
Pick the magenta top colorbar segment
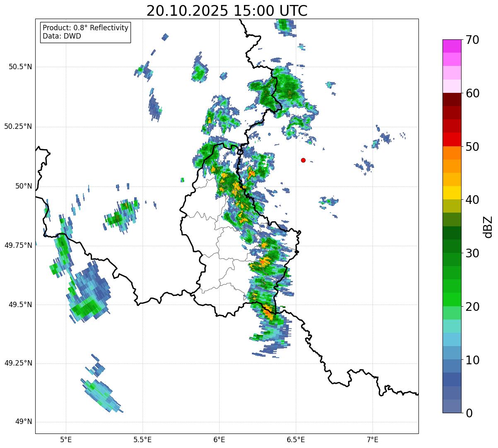[x=452, y=46]
